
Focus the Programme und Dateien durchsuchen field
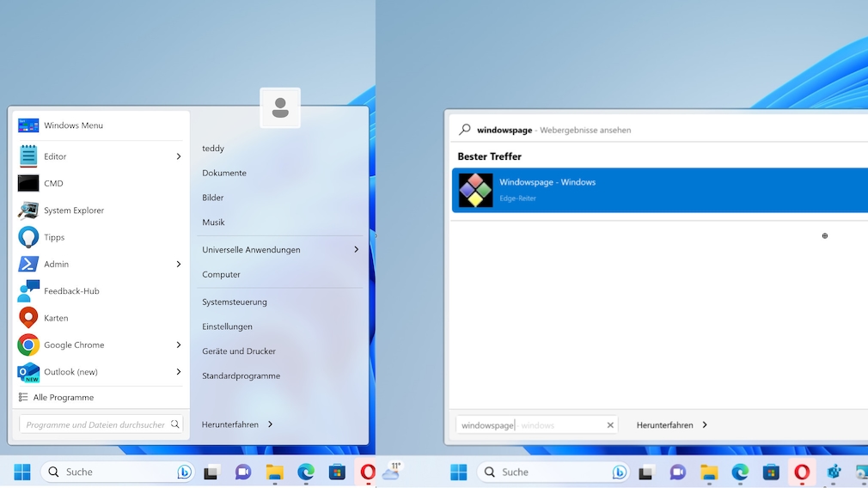click(x=95, y=424)
